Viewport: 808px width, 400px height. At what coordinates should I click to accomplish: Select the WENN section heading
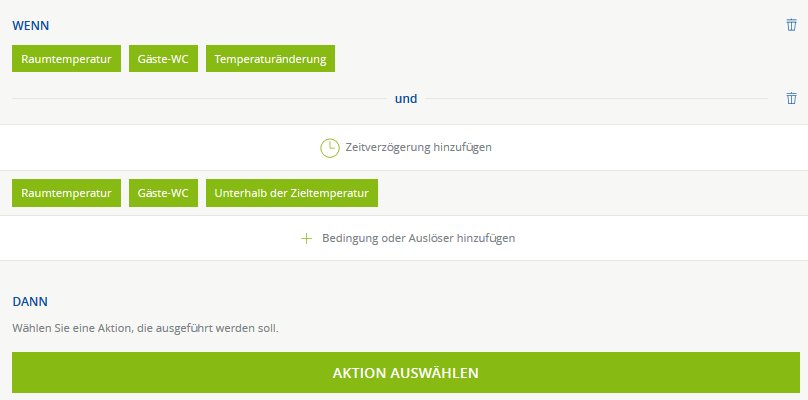click(x=31, y=26)
